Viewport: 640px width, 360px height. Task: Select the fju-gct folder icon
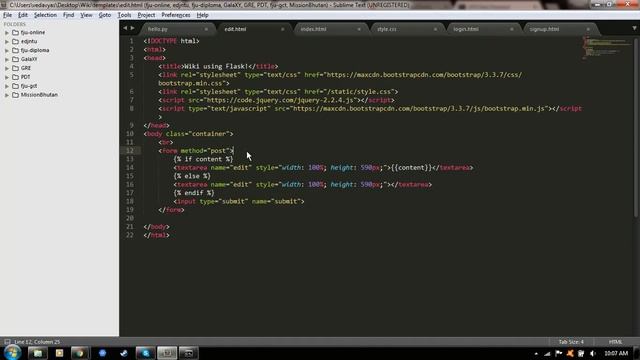(x=16, y=86)
